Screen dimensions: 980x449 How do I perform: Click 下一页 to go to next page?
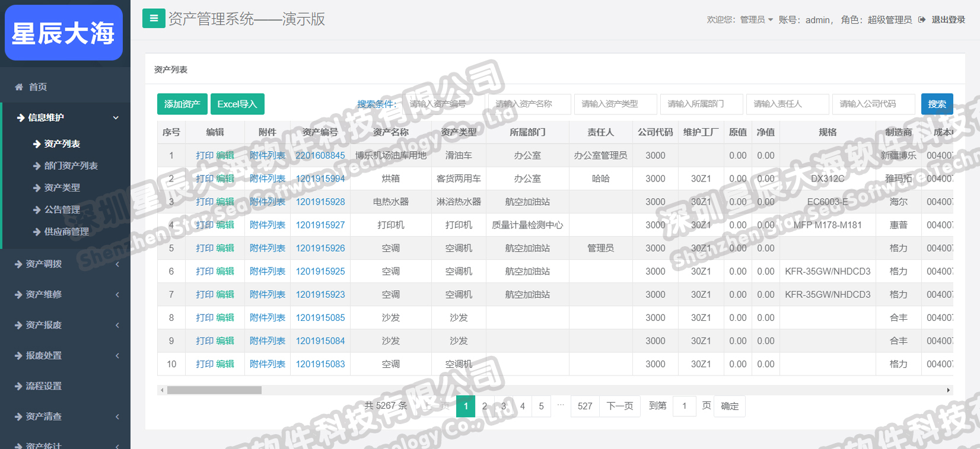(620, 406)
